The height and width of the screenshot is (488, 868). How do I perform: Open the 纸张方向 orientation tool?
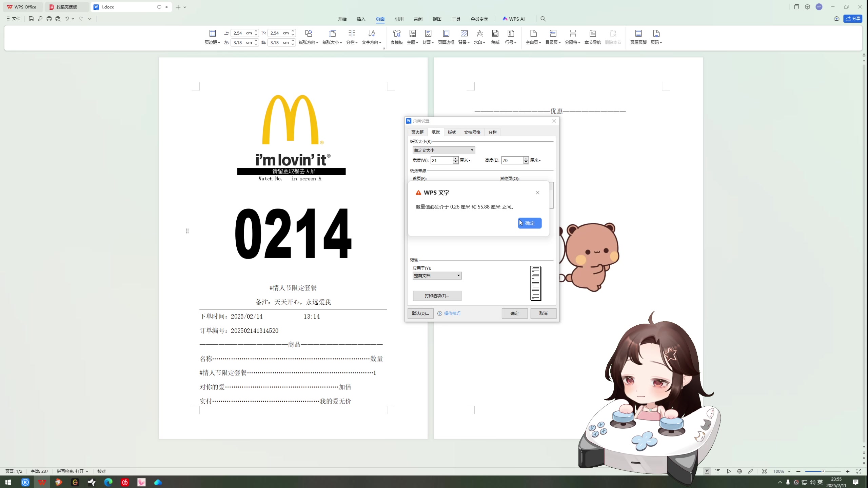tap(308, 37)
